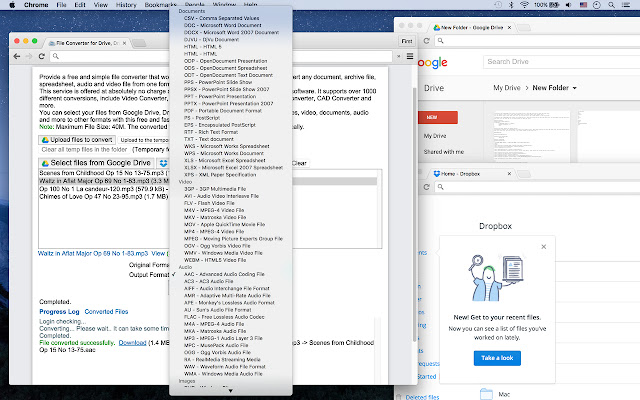Open the File menu in menu bar
This screenshot has height=400, width=640.
(x=61, y=5)
